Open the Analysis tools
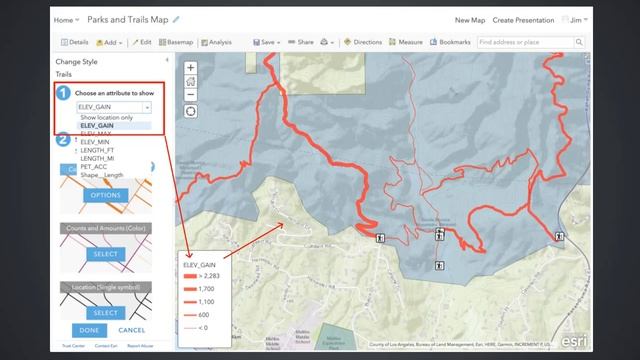Viewport: 640px width, 360px height. [216, 42]
